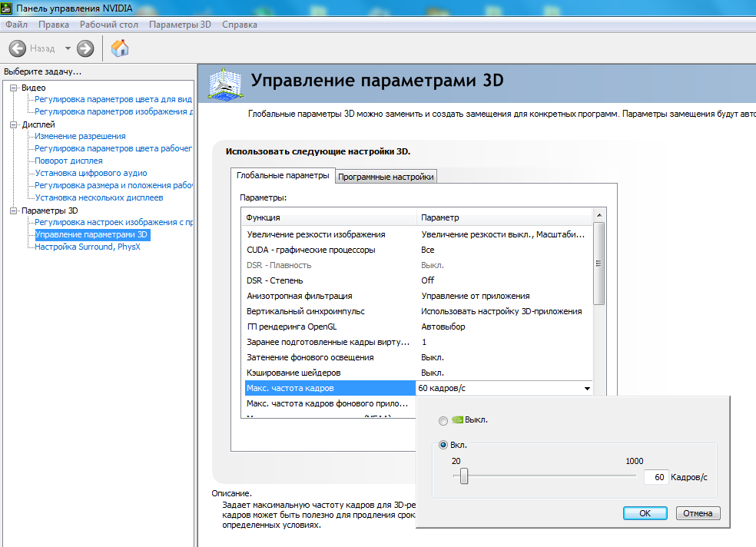Image resolution: width=756 pixels, height=547 pixels.
Task: Click Управление от приложения value
Action: click(476, 296)
